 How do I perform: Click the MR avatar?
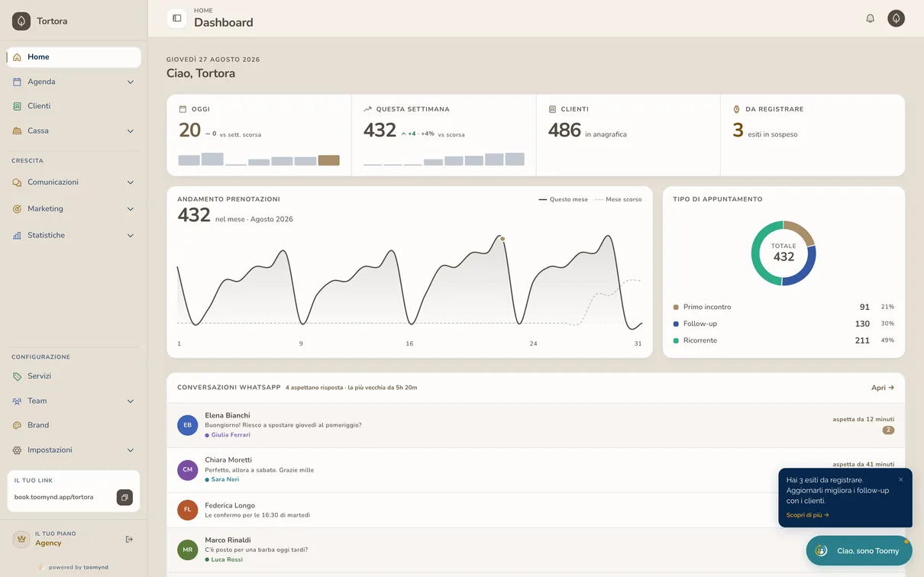click(x=188, y=550)
